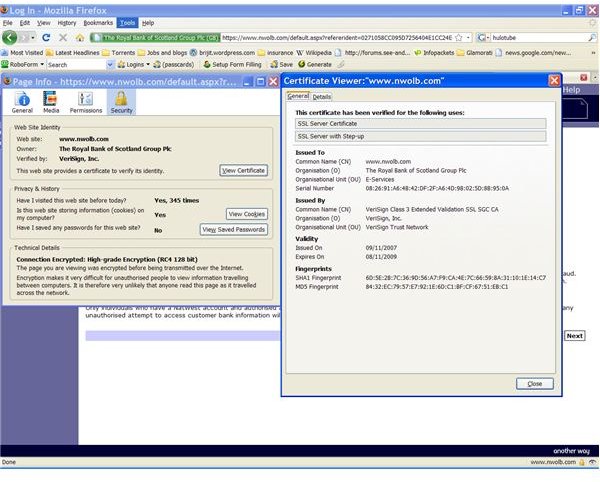Open the History menu

[x=67, y=23]
